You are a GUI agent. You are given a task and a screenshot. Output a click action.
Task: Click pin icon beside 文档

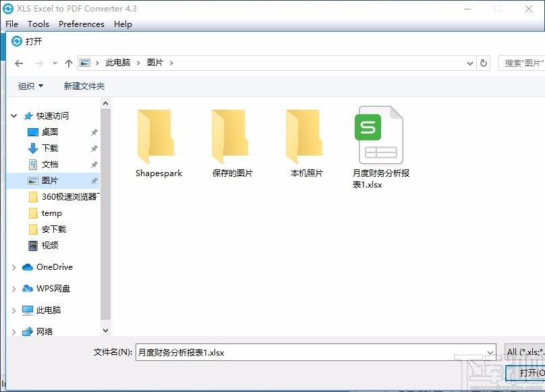(94, 165)
